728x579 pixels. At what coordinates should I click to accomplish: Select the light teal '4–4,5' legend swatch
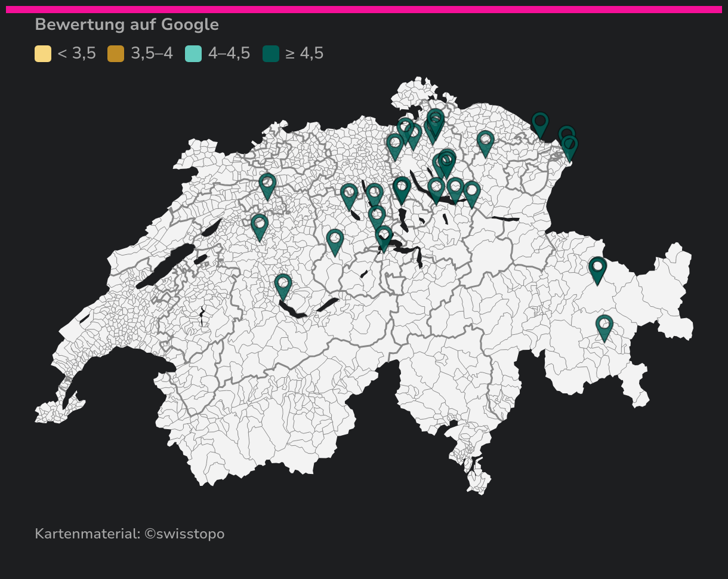click(x=193, y=54)
